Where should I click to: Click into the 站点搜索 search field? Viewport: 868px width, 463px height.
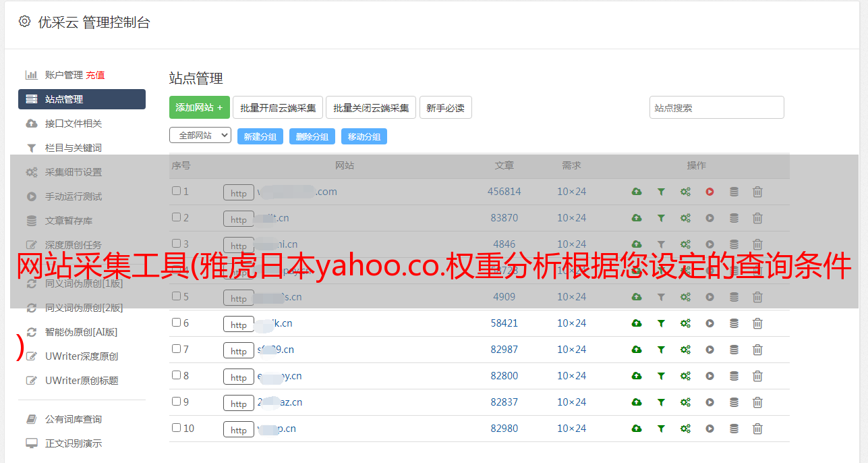coord(717,107)
